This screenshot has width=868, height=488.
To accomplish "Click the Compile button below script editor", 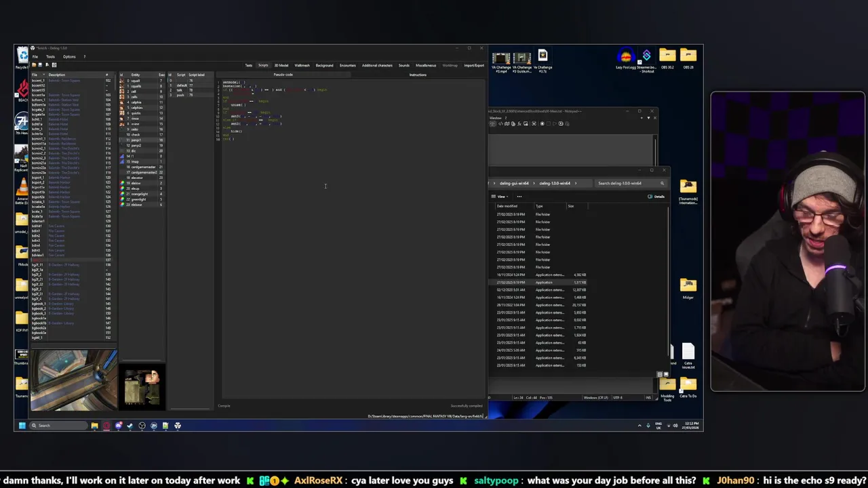I will click(224, 406).
